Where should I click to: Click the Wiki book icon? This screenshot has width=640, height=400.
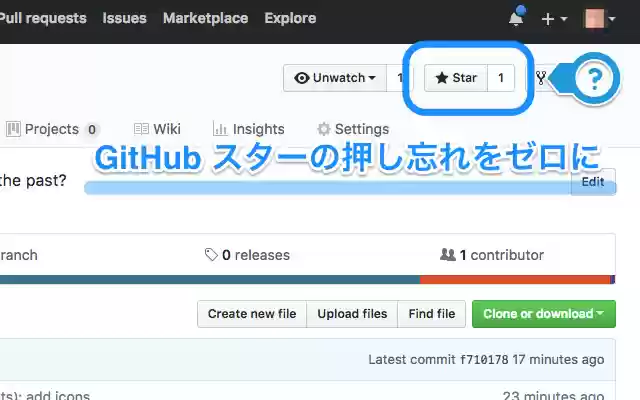coord(141,129)
